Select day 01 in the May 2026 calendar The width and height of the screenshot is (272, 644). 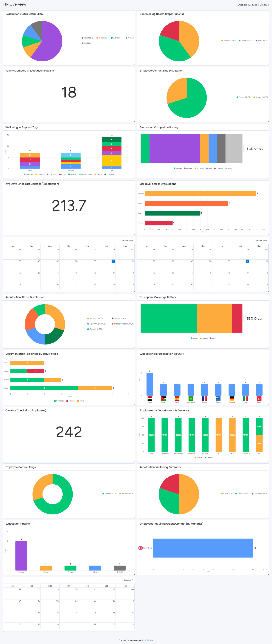(88, 593)
